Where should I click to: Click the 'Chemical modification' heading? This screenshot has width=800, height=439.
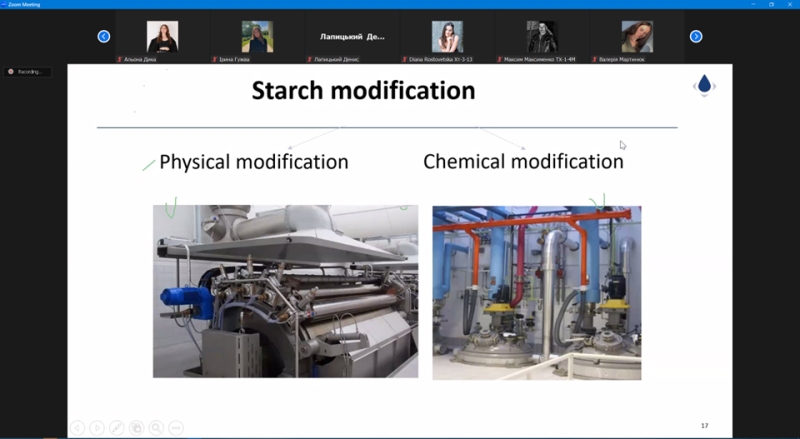pyautogui.click(x=523, y=161)
